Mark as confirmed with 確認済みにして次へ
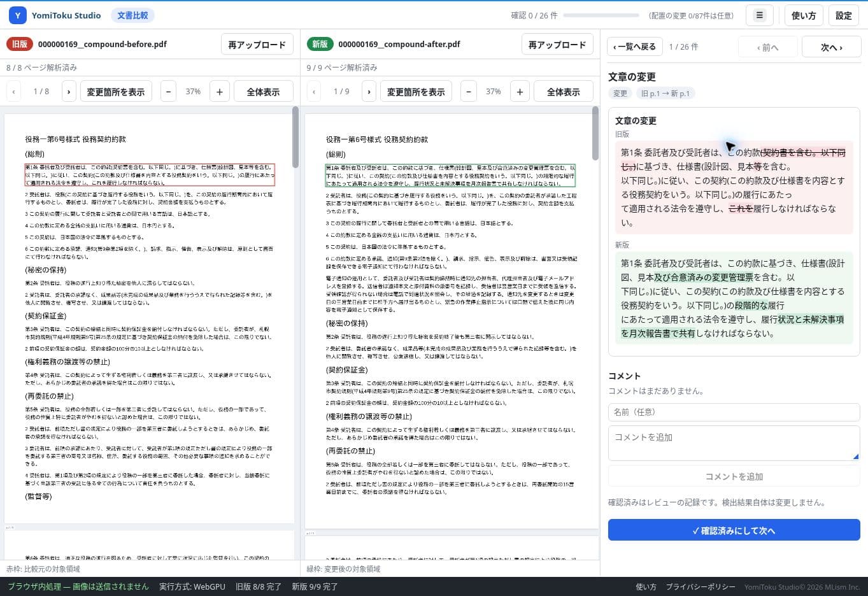This screenshot has height=596, width=868. point(734,530)
